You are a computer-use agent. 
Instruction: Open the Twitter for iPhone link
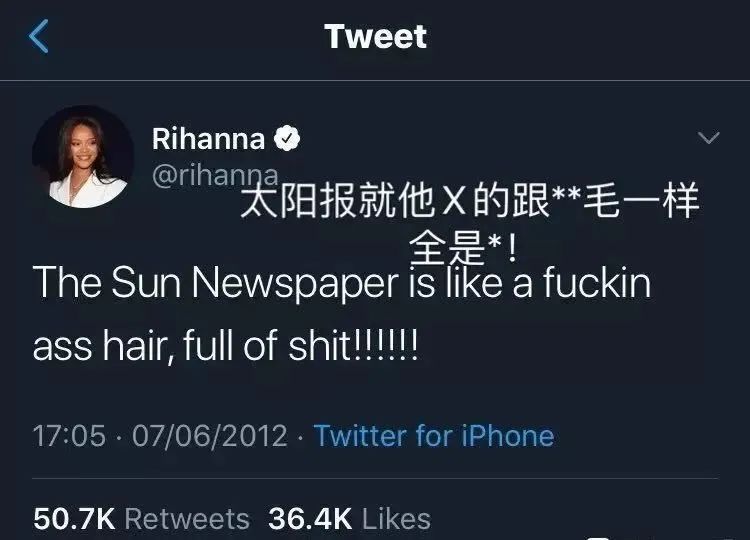434,436
